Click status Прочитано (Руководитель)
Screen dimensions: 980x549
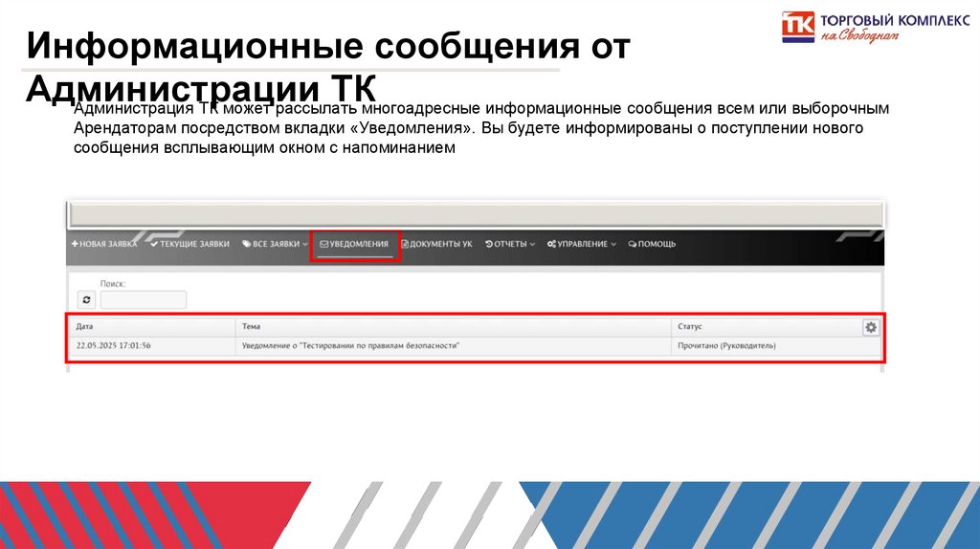pyautogui.click(x=726, y=345)
